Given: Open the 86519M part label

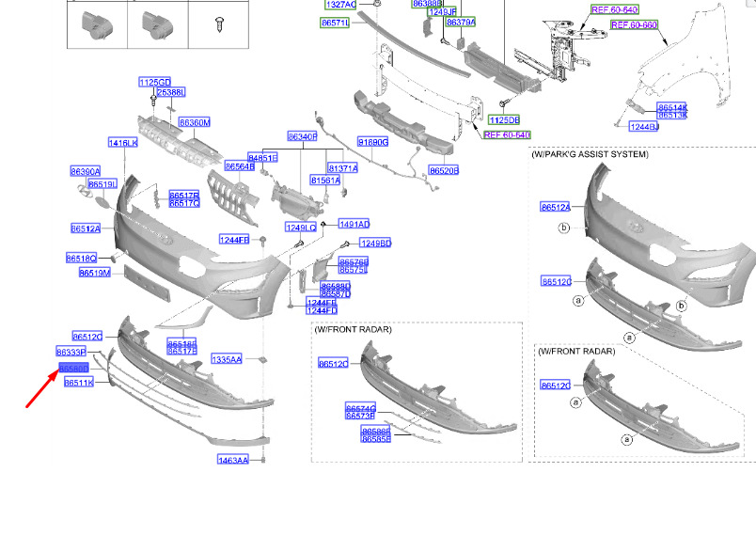Looking at the screenshot, I should [x=94, y=274].
